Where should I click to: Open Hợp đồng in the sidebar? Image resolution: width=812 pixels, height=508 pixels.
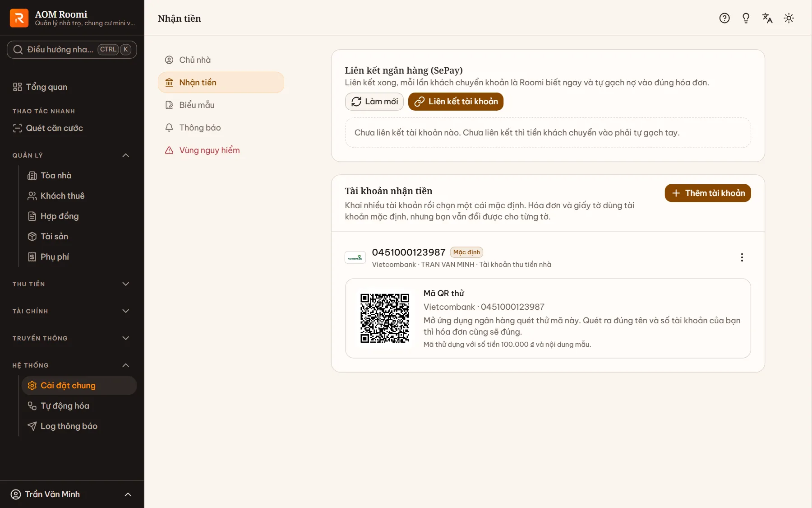tap(79, 216)
